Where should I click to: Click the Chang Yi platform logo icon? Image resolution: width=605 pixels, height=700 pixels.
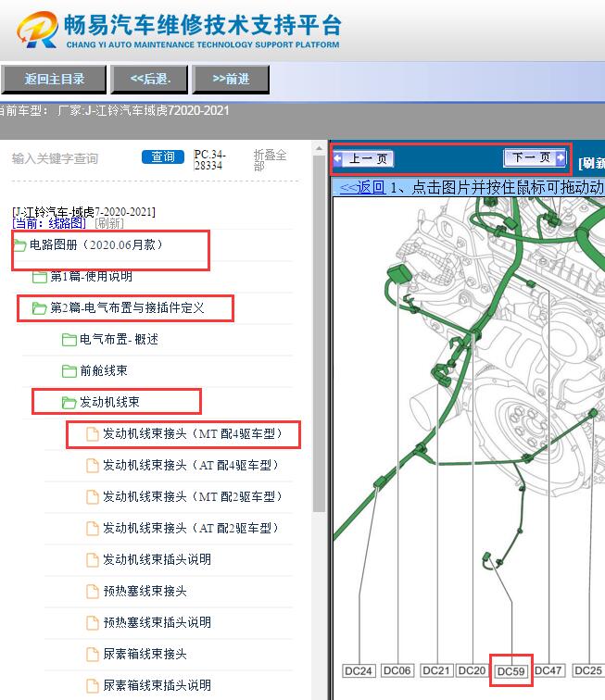tap(38, 30)
